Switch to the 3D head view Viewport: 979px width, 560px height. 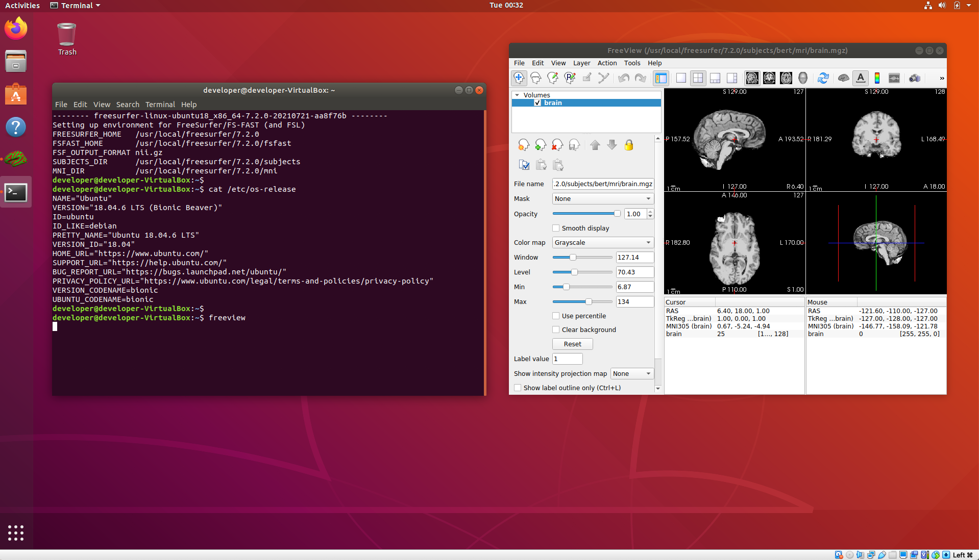coord(803,78)
